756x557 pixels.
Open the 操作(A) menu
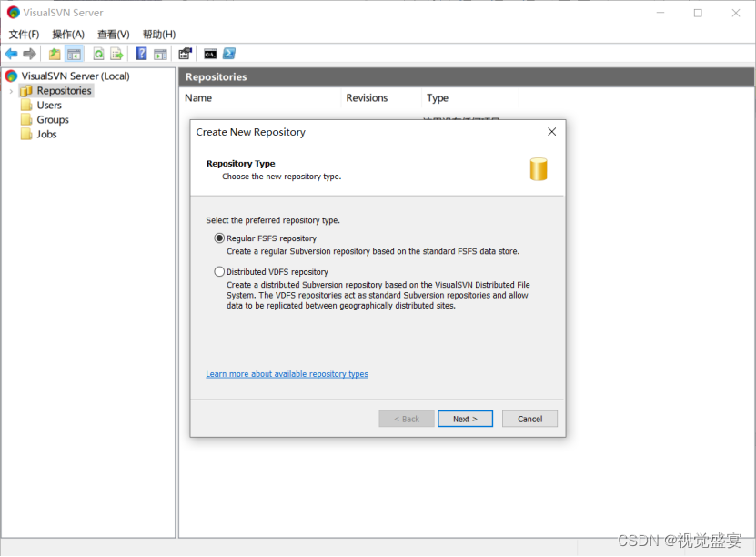coord(68,35)
